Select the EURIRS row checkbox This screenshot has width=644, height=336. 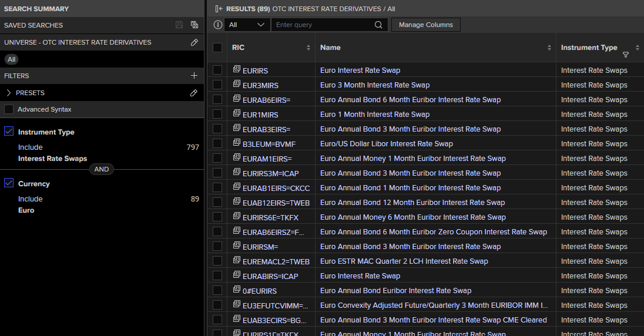pos(217,70)
